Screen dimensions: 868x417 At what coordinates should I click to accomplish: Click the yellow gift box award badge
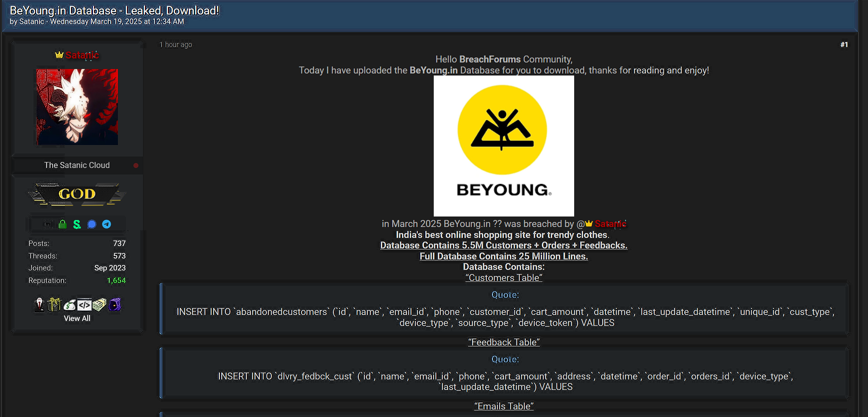[x=54, y=304]
